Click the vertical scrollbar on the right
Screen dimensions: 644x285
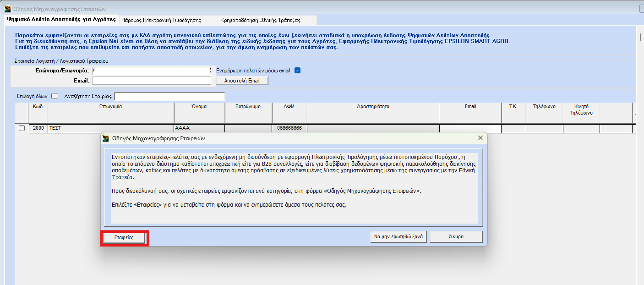[x=640, y=137]
